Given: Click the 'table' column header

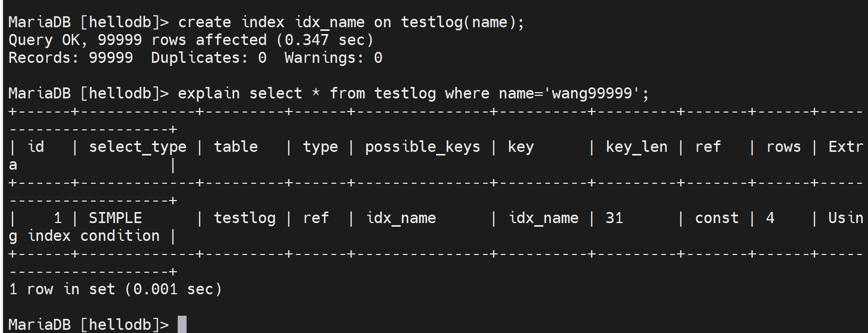Looking at the screenshot, I should pyautogui.click(x=235, y=147).
